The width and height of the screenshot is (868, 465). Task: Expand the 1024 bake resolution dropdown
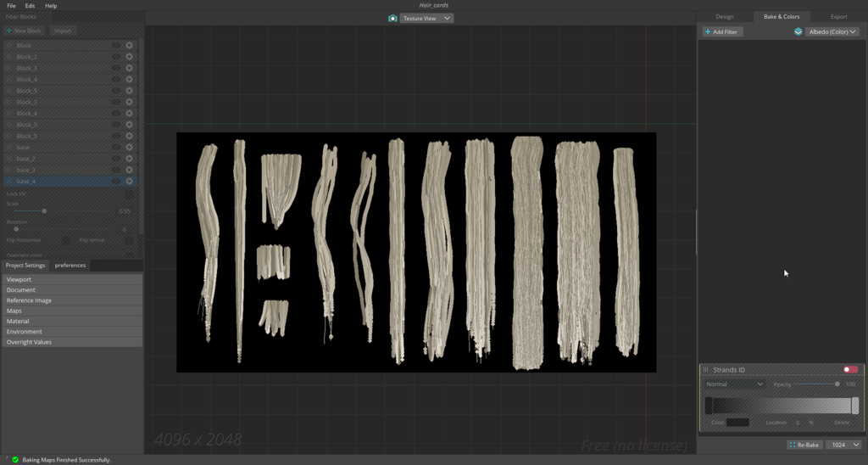[x=844, y=445]
